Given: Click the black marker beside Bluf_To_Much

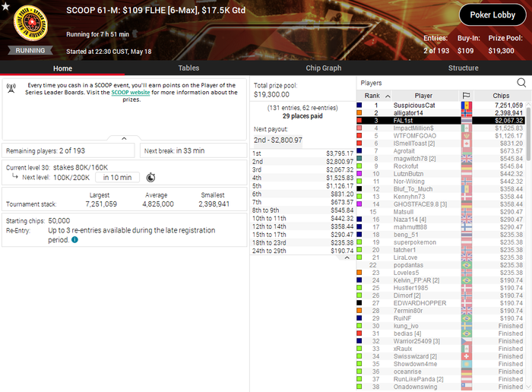Looking at the screenshot, I should click(359, 189).
